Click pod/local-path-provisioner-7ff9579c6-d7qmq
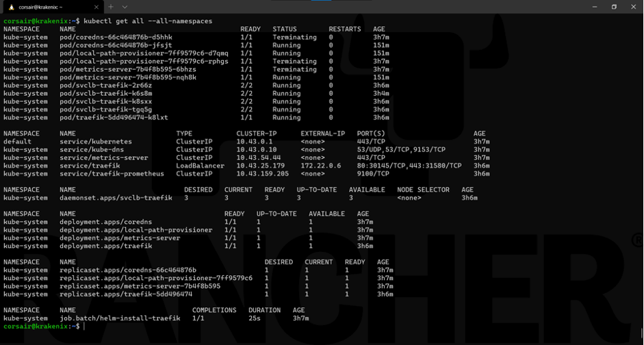This screenshot has width=644, height=345. tap(144, 53)
